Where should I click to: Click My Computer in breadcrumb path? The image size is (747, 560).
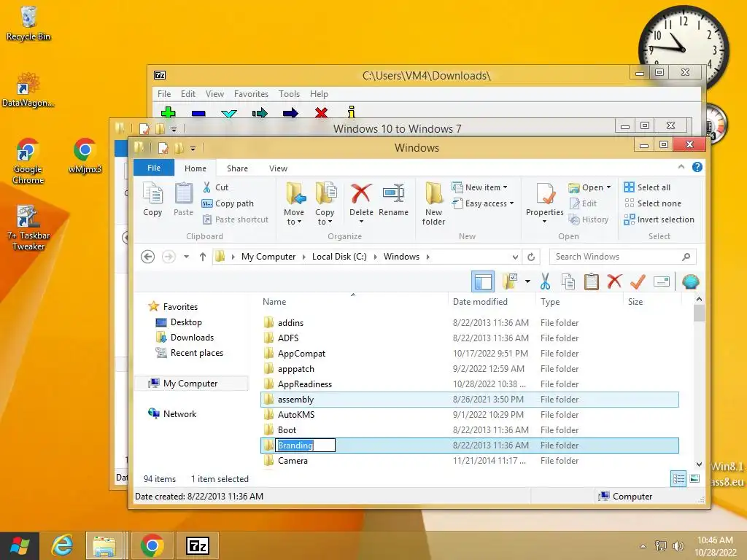pyautogui.click(x=268, y=257)
